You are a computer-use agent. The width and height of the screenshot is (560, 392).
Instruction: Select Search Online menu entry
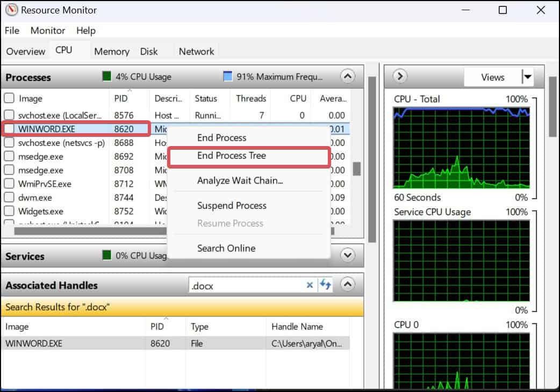(248, 248)
